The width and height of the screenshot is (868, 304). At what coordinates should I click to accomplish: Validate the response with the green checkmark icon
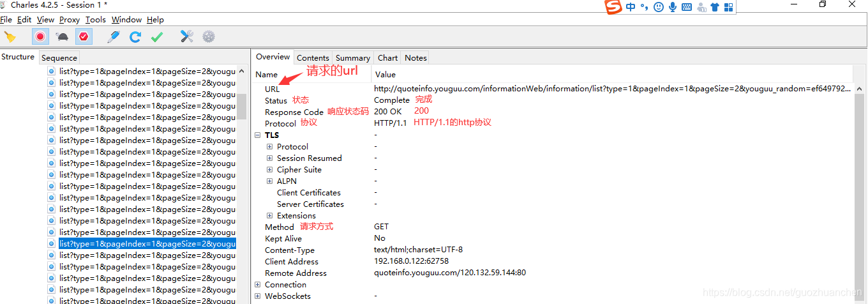point(157,36)
